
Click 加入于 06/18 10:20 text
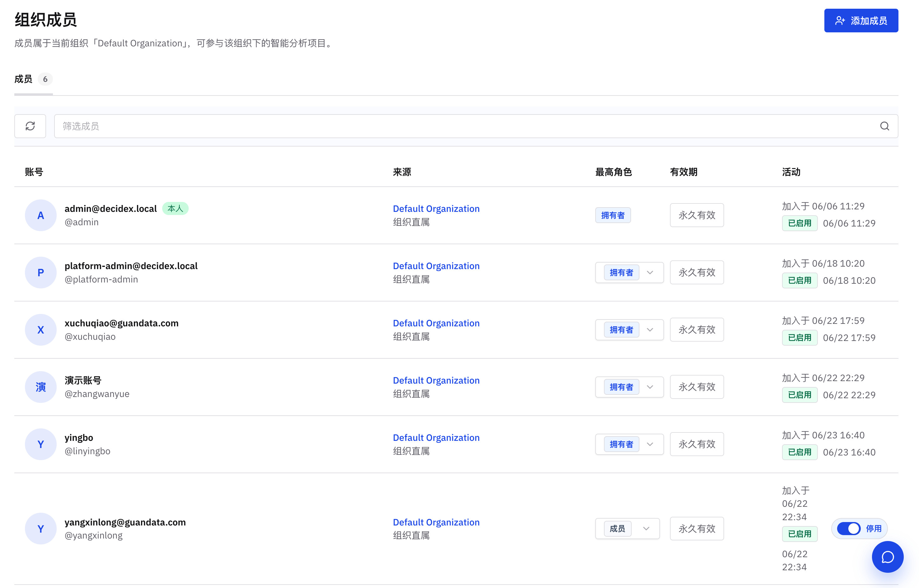point(823,264)
